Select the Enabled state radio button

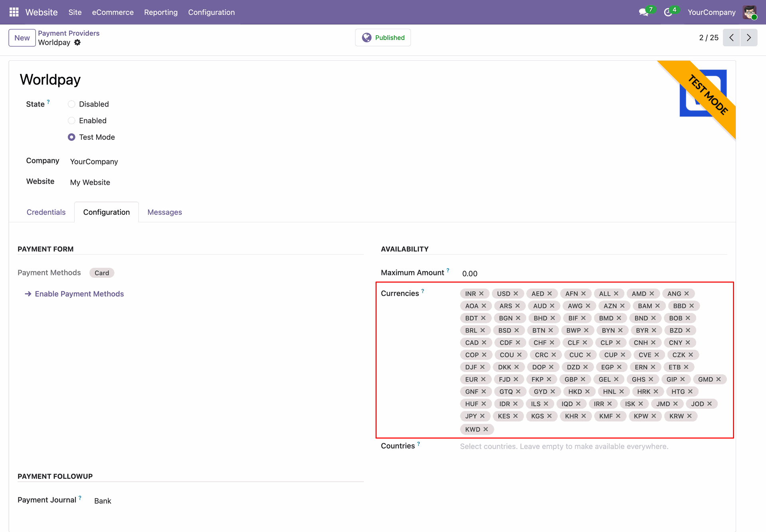tap(71, 121)
